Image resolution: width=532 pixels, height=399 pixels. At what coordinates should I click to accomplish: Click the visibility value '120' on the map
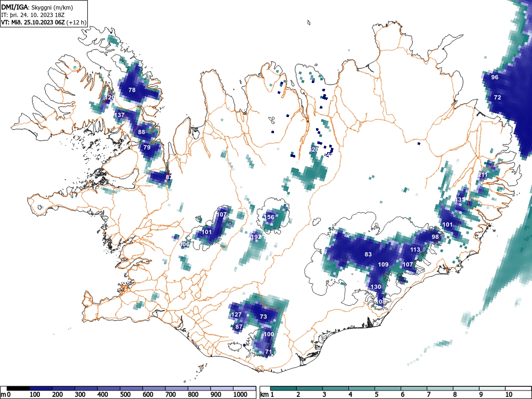pos(110,97)
